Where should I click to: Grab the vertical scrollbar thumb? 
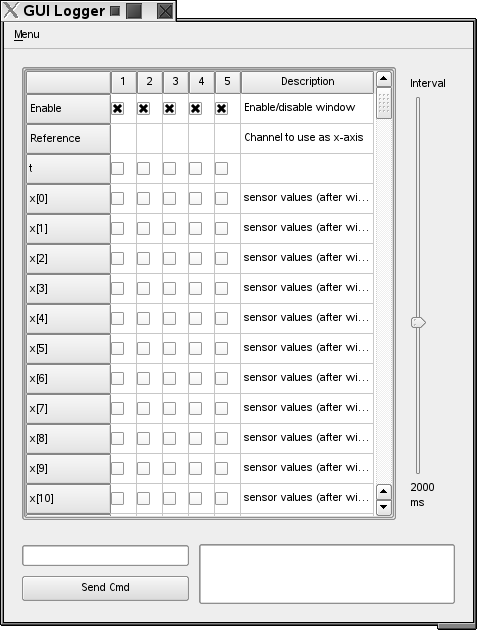[383, 103]
